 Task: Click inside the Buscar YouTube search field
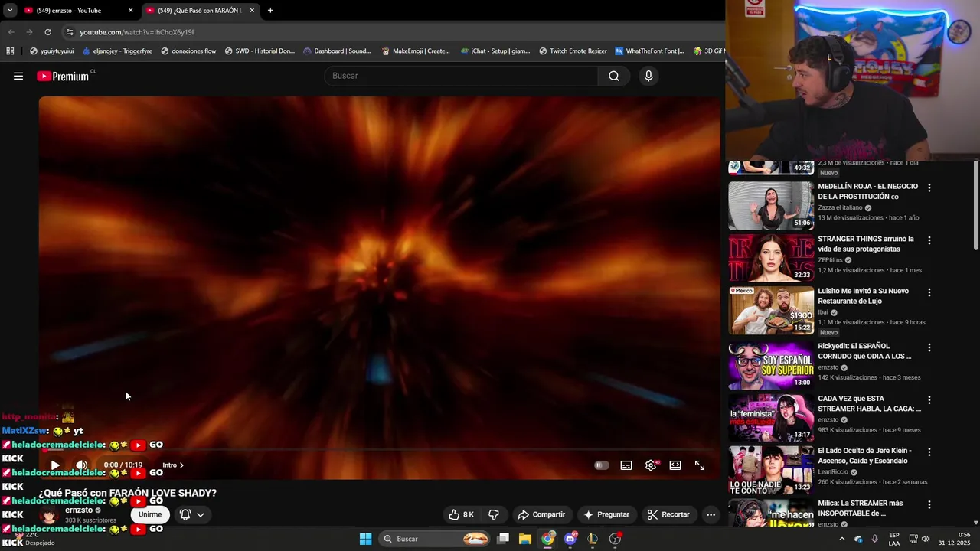pos(461,76)
